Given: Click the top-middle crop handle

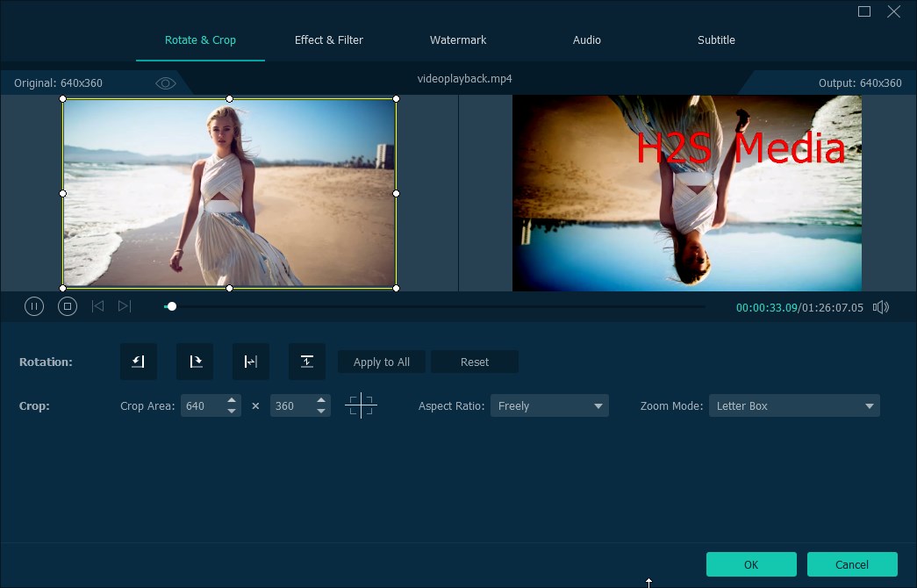Looking at the screenshot, I should (229, 98).
